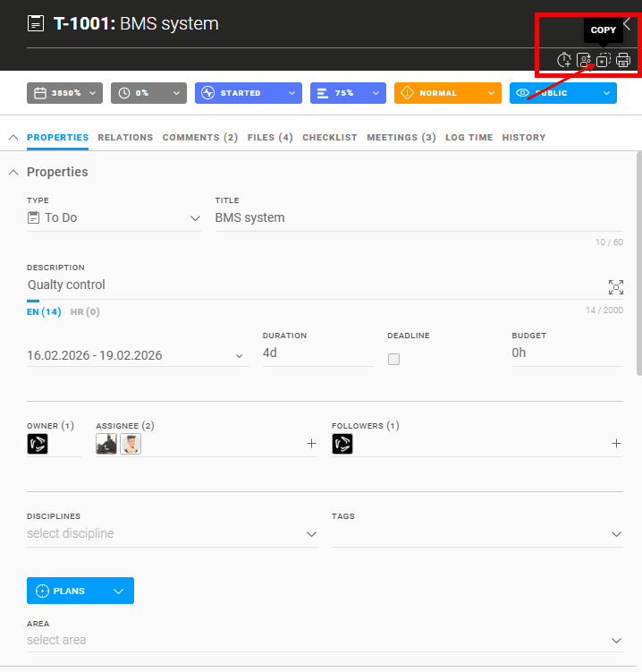Switch to the Properties tab
Image resolution: width=642 pixels, height=672 pixels.
[x=58, y=138]
